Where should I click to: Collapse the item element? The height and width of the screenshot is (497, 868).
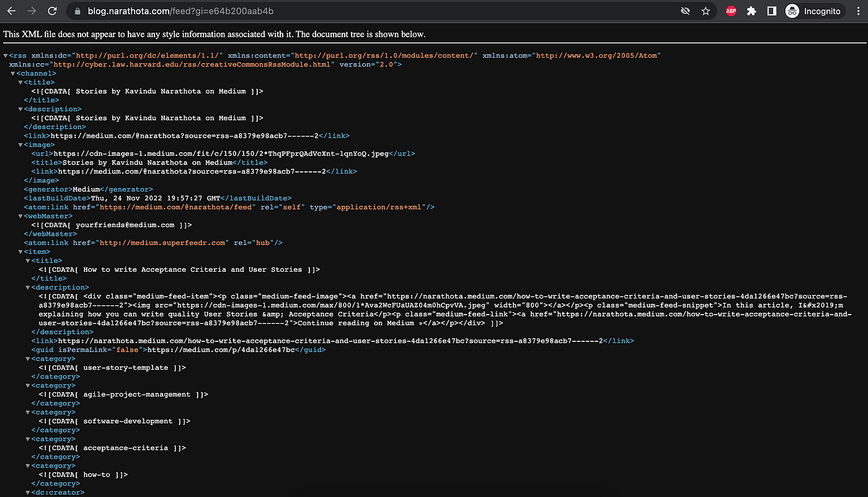coord(20,253)
